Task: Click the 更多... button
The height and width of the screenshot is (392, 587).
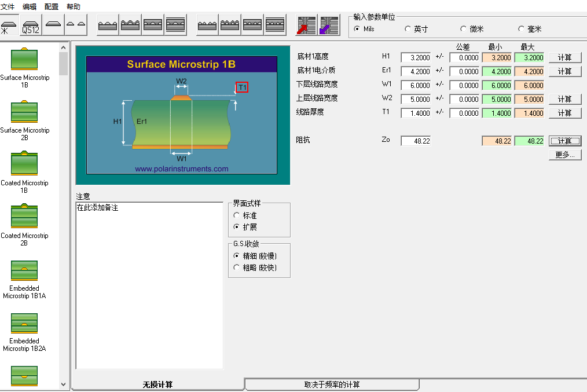Action: (x=564, y=155)
